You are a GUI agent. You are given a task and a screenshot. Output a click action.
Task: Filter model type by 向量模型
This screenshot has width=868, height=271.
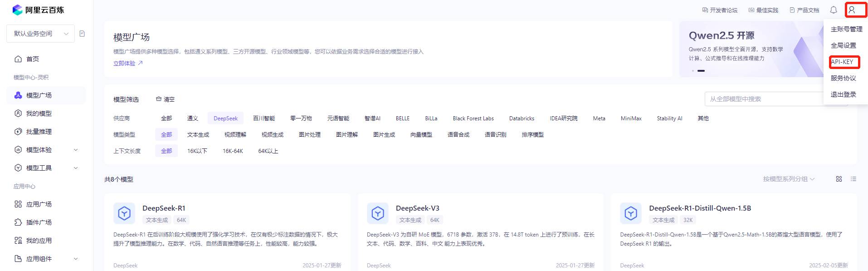(x=421, y=135)
